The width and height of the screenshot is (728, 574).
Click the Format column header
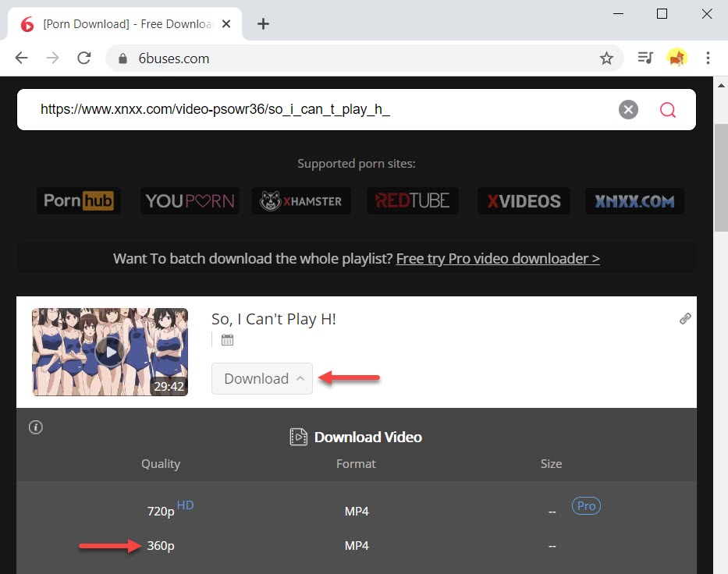356,463
